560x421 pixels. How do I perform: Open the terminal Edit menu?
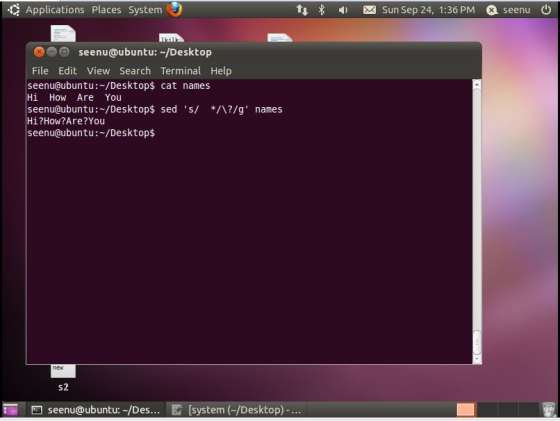coord(68,71)
